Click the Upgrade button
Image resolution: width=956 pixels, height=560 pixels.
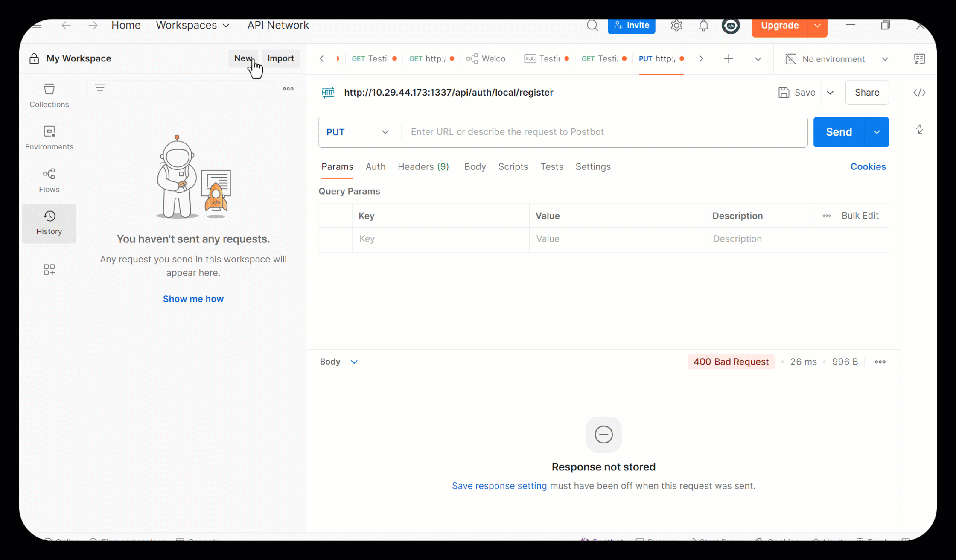[779, 26]
